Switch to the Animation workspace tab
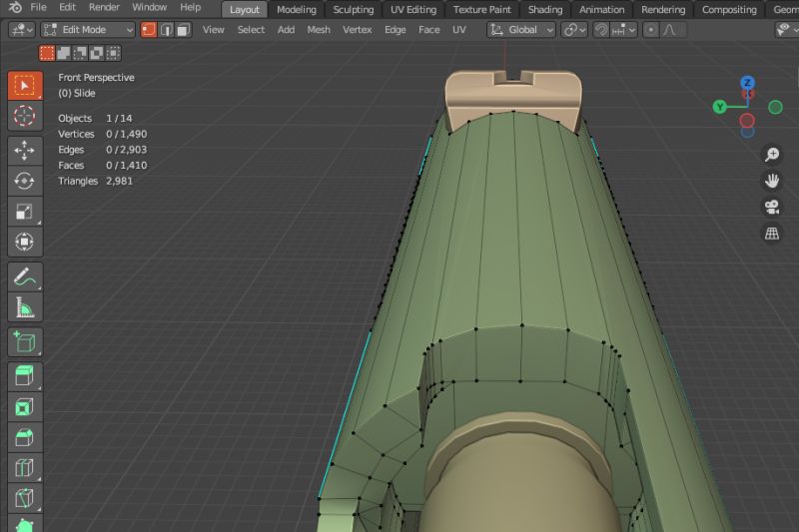Screen dimensions: 799x532 pyautogui.click(x=602, y=9)
